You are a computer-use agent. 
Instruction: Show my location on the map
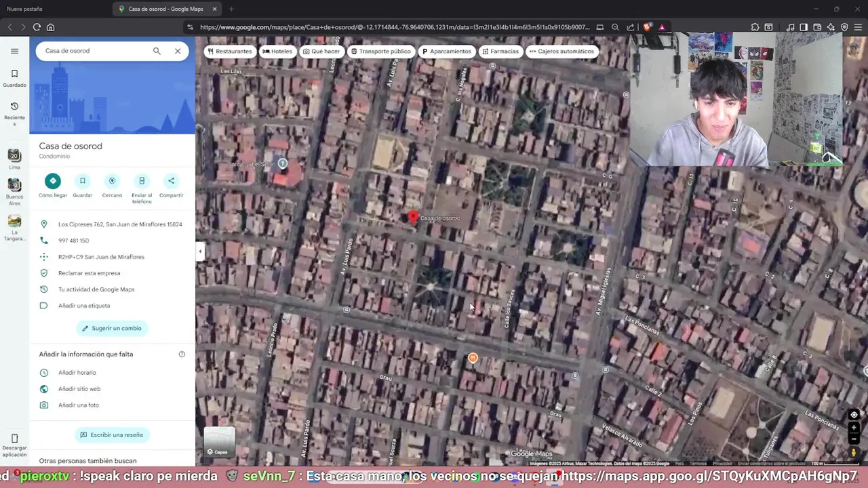pos(854,415)
